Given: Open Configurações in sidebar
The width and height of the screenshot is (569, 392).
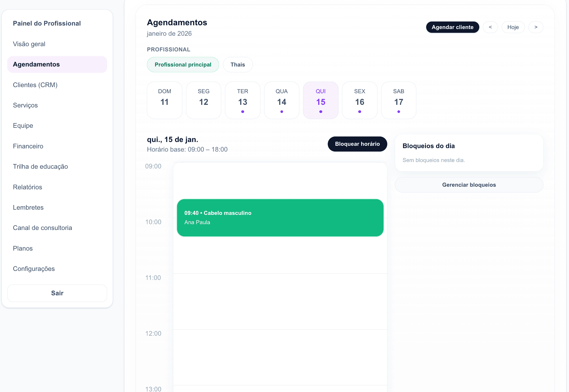Looking at the screenshot, I should coord(34,269).
